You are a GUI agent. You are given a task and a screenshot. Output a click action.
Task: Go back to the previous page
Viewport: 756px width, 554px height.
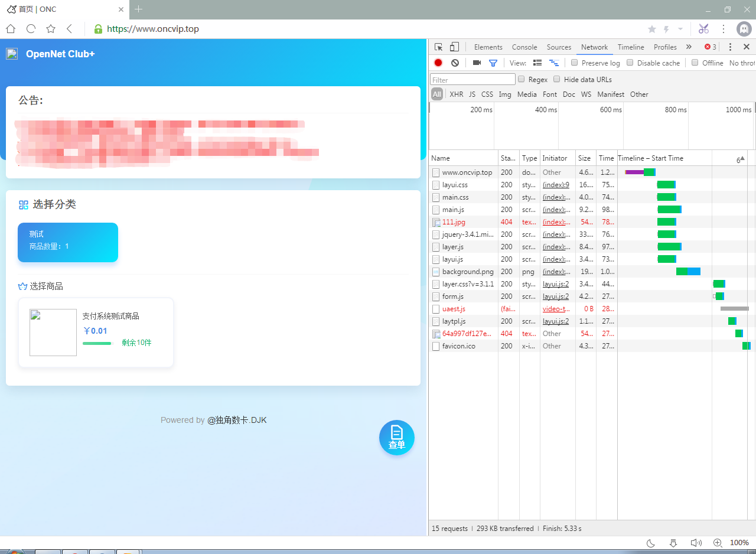point(70,29)
